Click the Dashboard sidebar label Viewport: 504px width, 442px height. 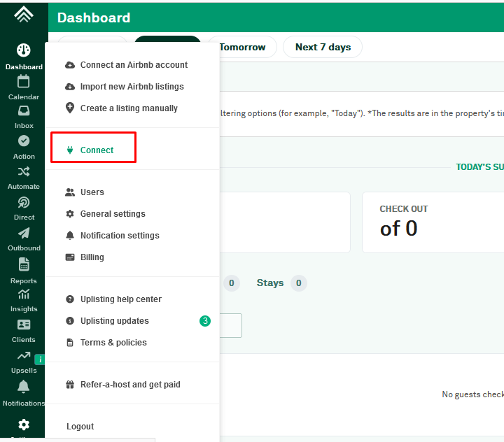[24, 67]
